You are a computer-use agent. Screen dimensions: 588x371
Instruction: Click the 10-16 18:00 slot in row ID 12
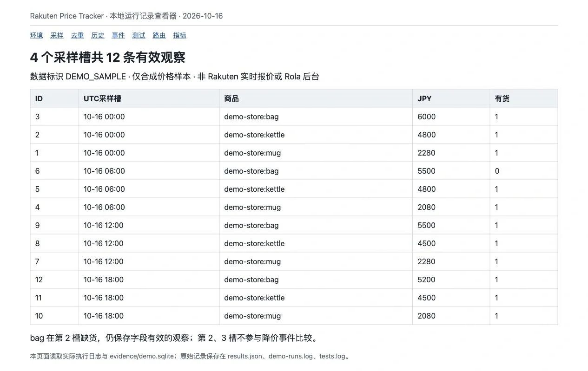[x=104, y=280]
